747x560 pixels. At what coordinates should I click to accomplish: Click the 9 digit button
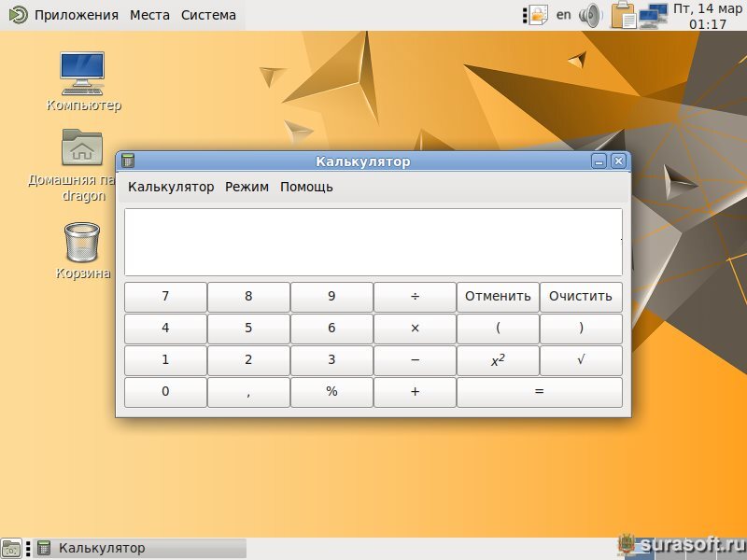click(331, 297)
